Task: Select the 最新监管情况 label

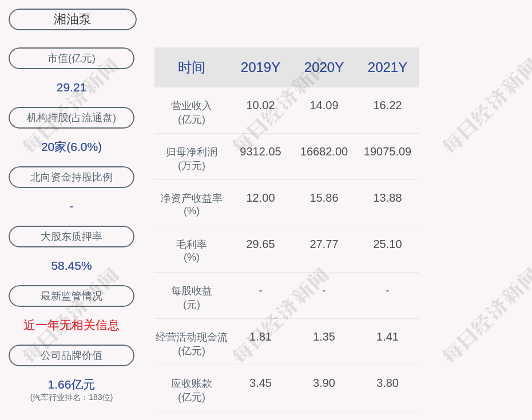Action: [x=72, y=296]
